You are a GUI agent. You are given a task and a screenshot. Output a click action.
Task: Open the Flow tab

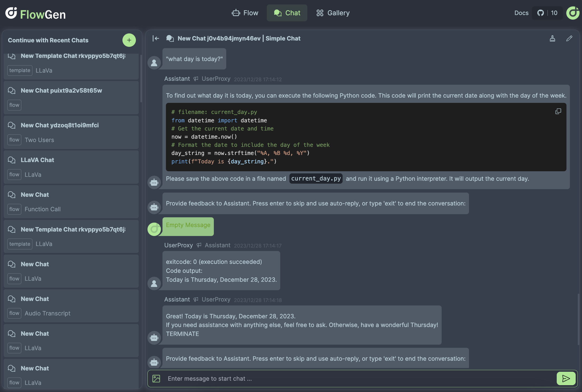(245, 13)
